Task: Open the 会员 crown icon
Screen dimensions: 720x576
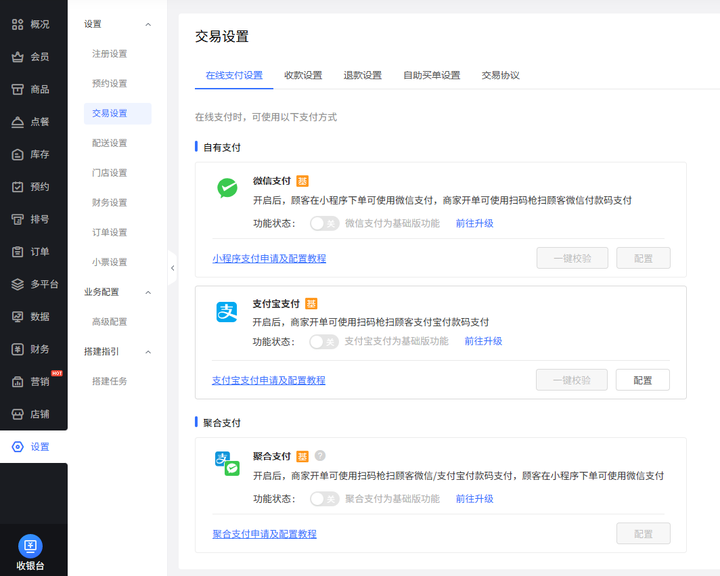Action: tap(17, 57)
